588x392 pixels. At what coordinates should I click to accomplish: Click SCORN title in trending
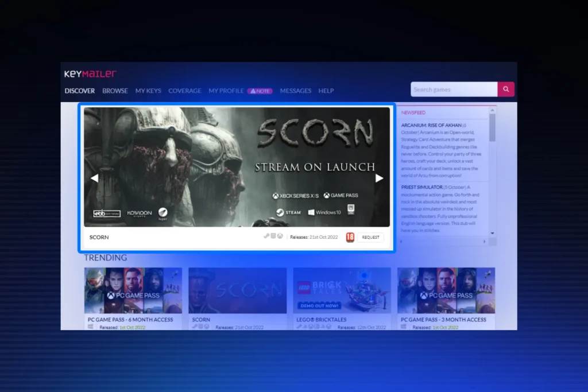click(x=201, y=320)
